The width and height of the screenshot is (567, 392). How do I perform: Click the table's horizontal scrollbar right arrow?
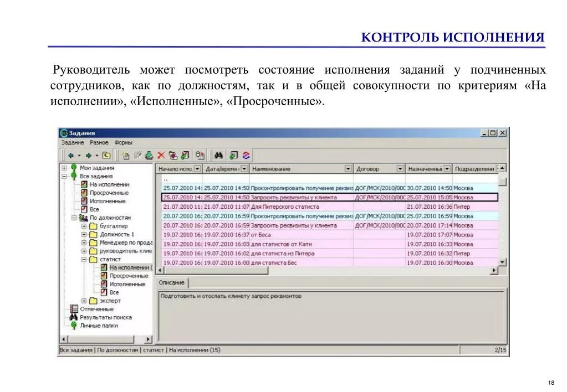[494, 270]
